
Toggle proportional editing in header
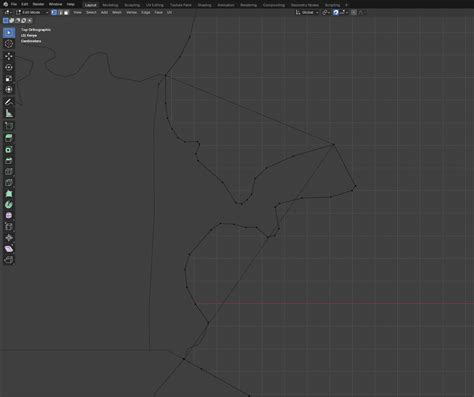click(x=354, y=12)
